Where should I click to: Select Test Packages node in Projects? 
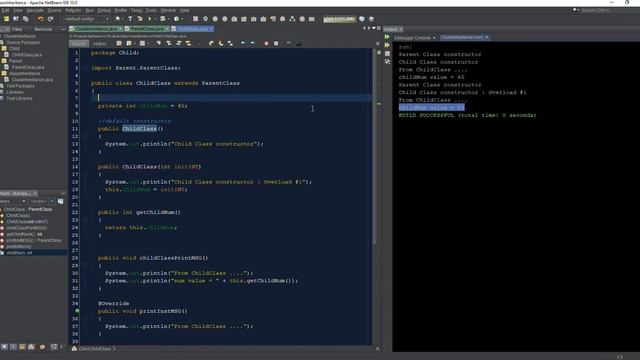click(x=20, y=86)
